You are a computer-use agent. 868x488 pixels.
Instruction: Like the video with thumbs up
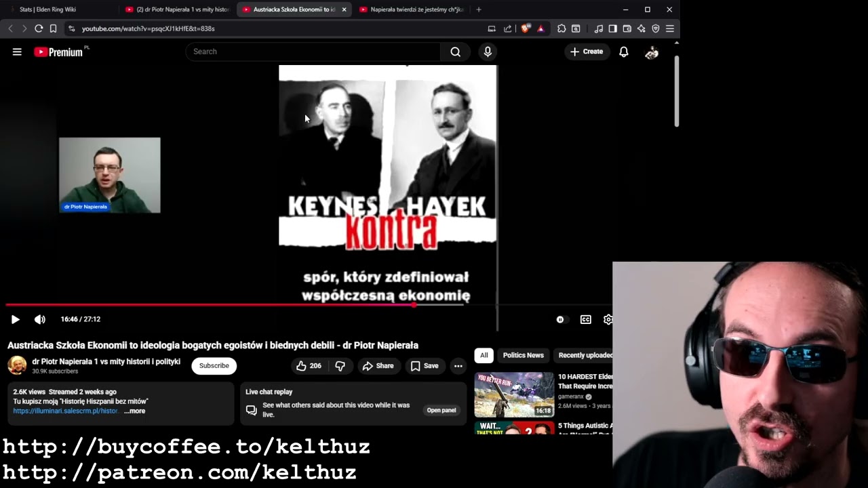tap(309, 366)
